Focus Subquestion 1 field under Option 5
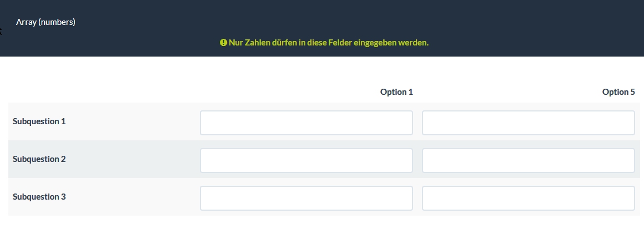The height and width of the screenshot is (239, 644). click(528, 123)
